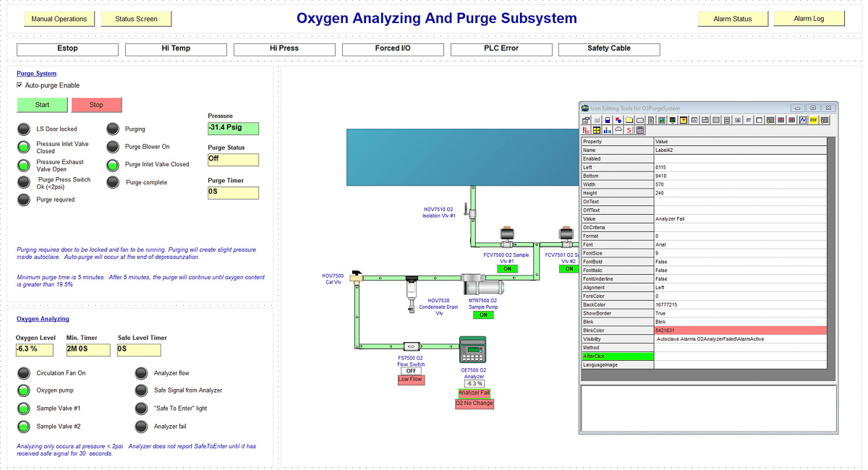View the Alarm Log

pos(809,19)
